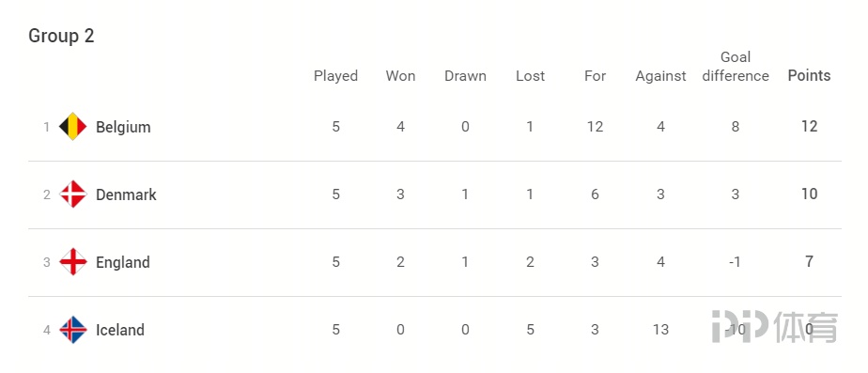
Task: Open the Iceland team link
Action: coord(120,330)
